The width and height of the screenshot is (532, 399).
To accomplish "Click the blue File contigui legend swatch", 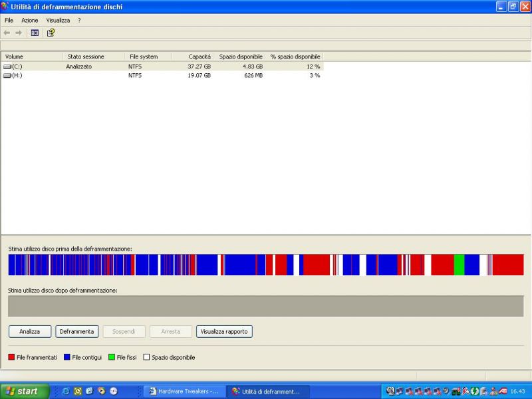I will click(67, 357).
